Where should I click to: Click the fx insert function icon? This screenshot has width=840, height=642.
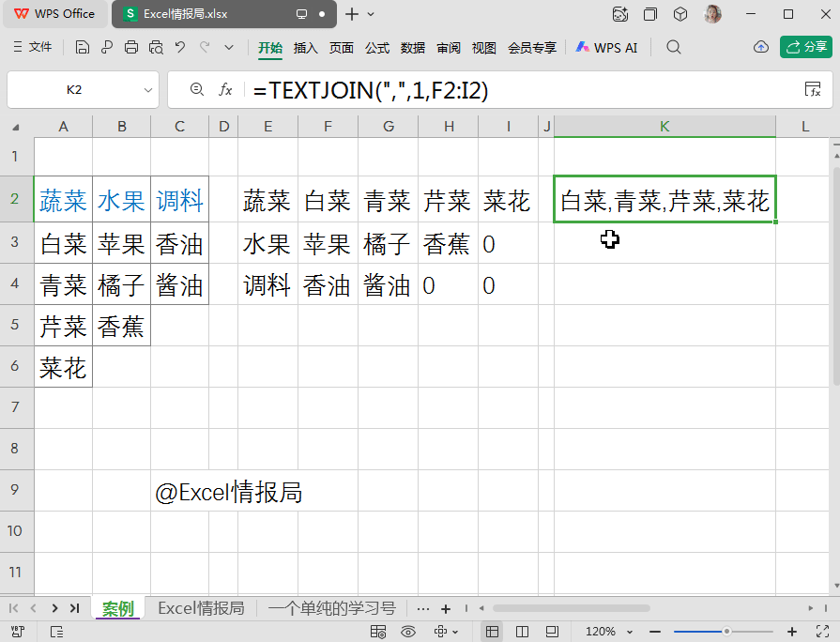coord(225,89)
